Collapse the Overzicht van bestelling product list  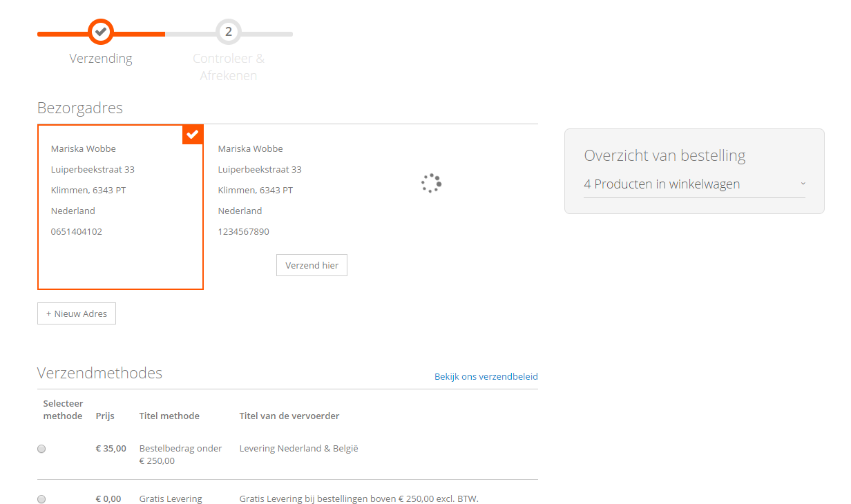803,183
